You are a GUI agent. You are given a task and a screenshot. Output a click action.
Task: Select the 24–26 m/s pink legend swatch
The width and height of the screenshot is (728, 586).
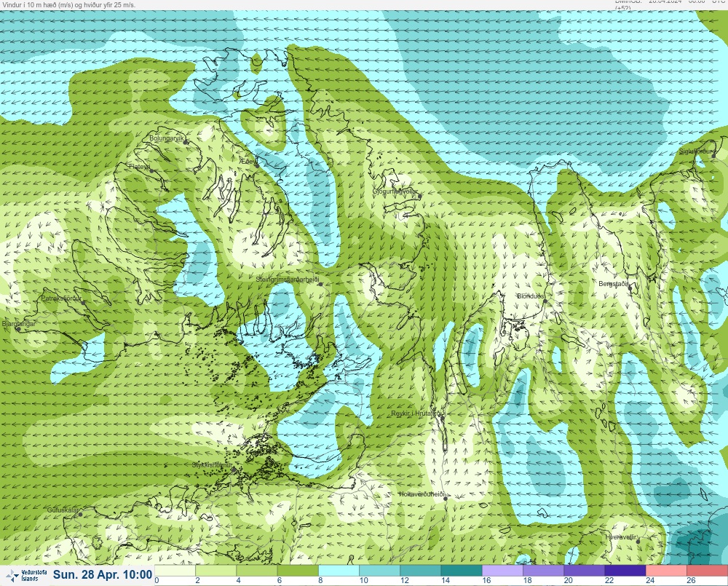click(666, 570)
